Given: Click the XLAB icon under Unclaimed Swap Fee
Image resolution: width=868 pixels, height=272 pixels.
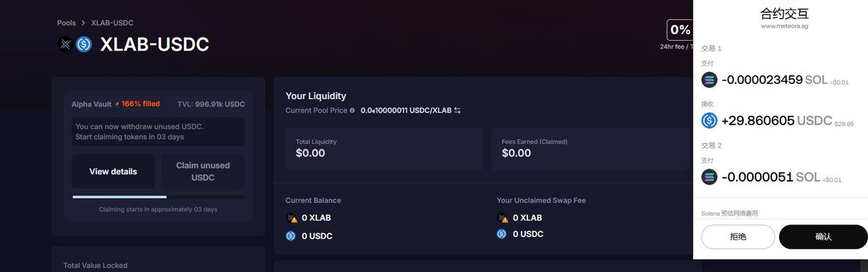Looking at the screenshot, I should pyautogui.click(x=502, y=218).
